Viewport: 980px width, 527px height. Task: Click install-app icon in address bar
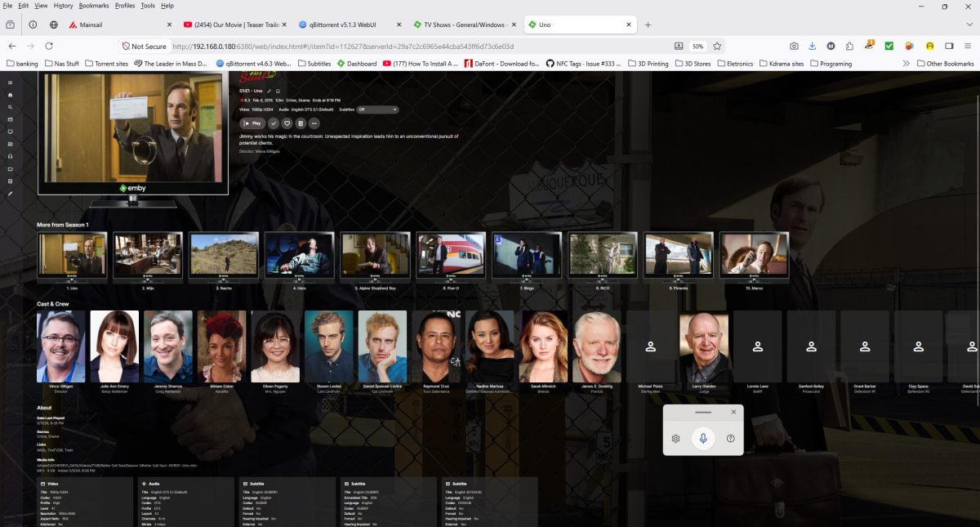[x=679, y=47]
